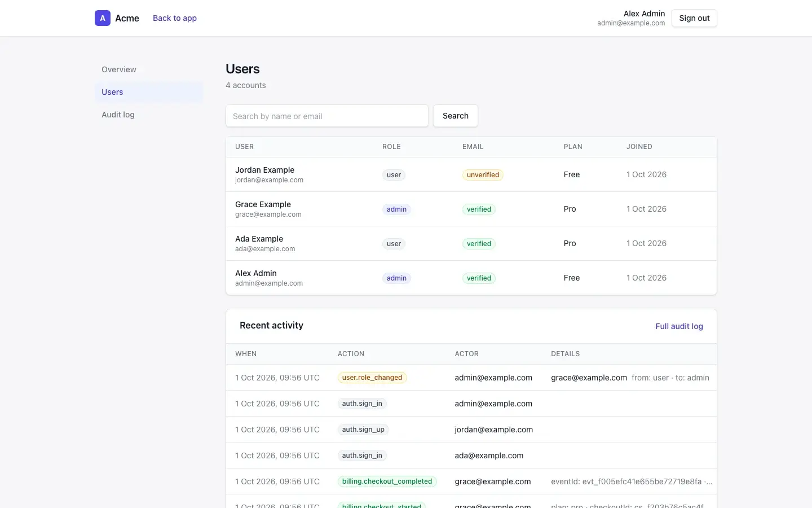Image resolution: width=812 pixels, height=508 pixels.
Task: Select the Jordan Example user name
Action: [x=264, y=170]
